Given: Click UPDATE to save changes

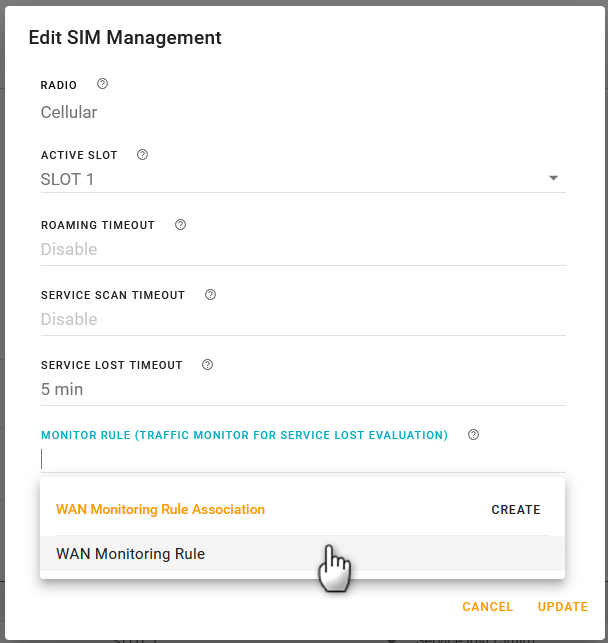Looking at the screenshot, I should [562, 607].
